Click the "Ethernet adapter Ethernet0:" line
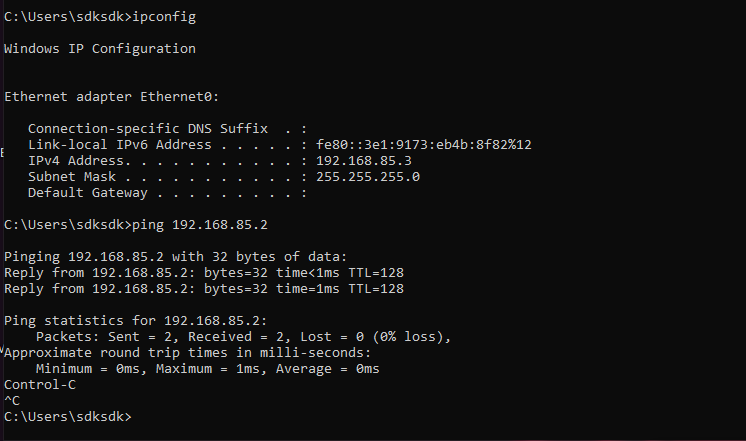This screenshot has height=441, width=746. tap(111, 96)
